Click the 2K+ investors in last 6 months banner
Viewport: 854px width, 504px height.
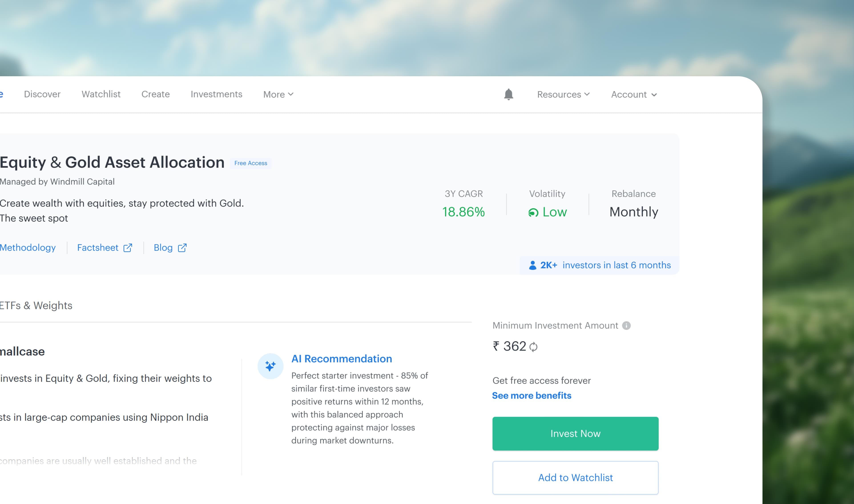[600, 265]
